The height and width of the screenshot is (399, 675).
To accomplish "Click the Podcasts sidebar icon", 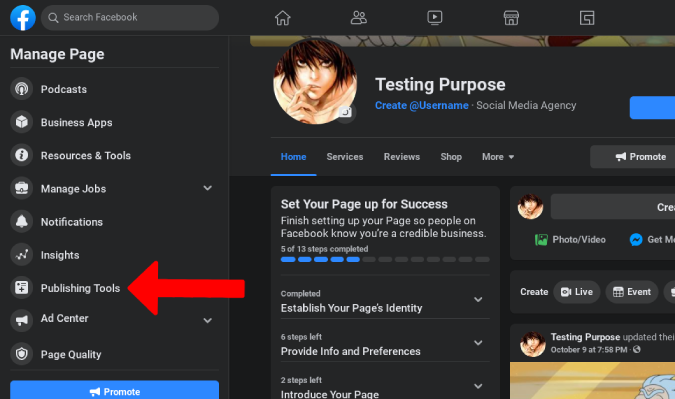I will (22, 89).
